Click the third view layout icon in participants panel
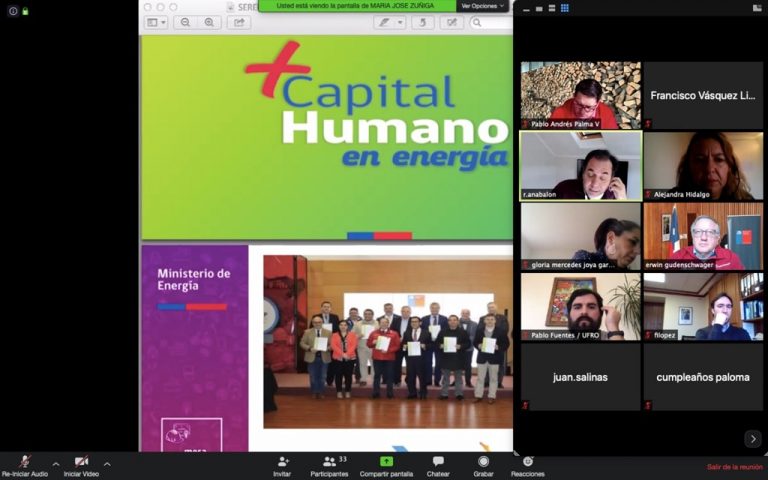768x480 pixels. 552,8
